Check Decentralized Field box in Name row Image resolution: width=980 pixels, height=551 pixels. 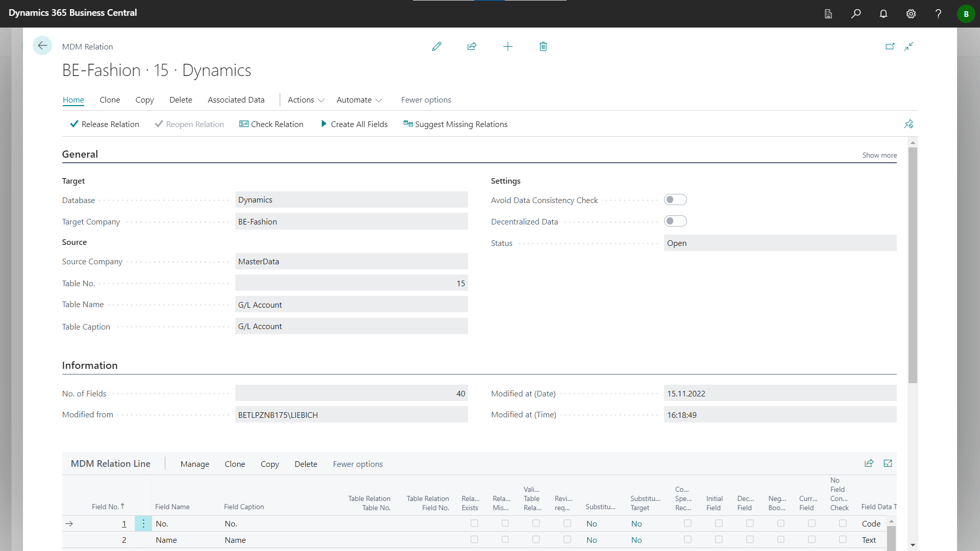click(x=750, y=539)
